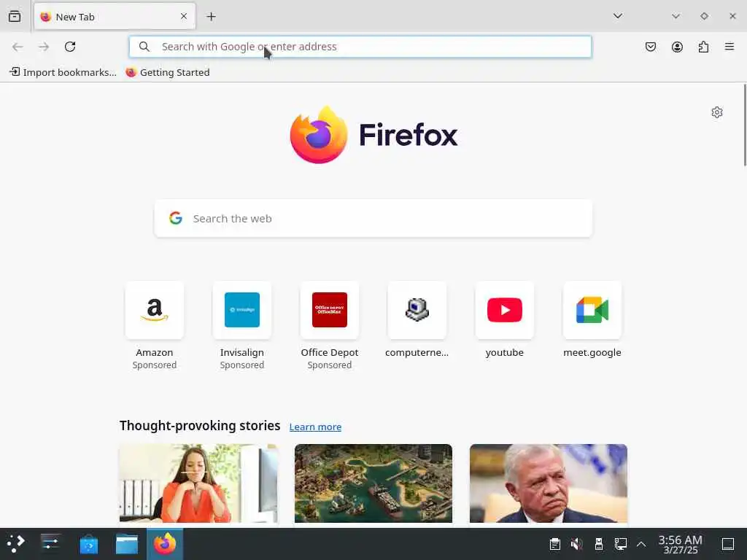Click the Google G icon in search box
This screenshot has height=560, width=747.
(x=176, y=218)
